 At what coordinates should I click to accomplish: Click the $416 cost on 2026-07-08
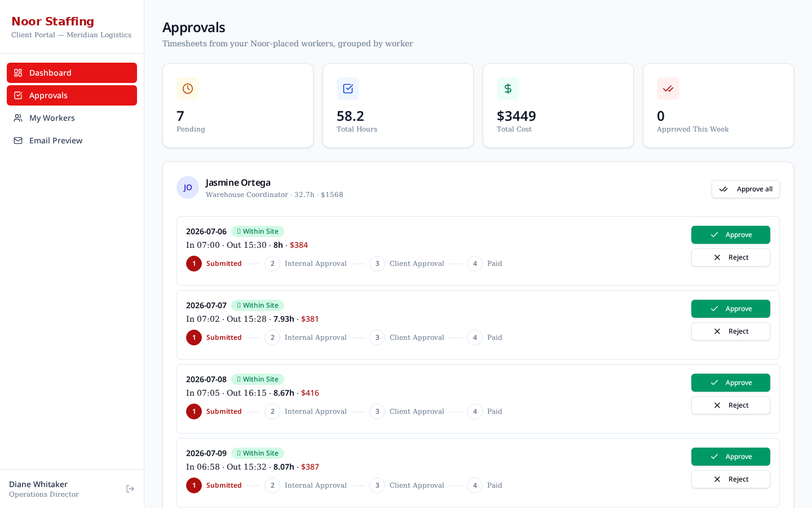click(310, 393)
